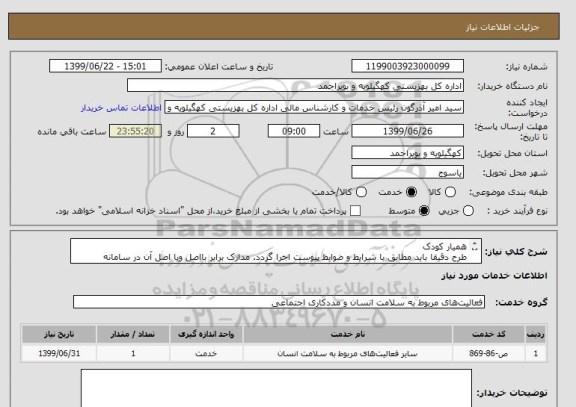576x407 pixels.
Task: Select the خدمت radio button
Action: 411,192
